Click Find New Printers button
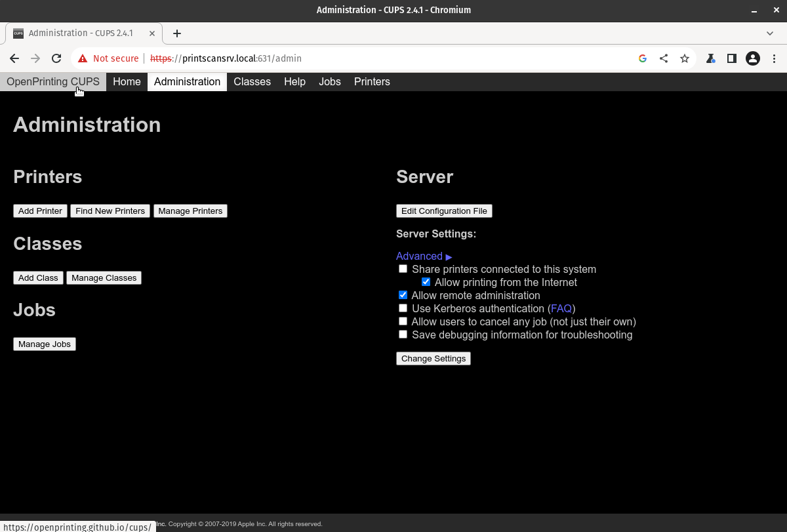Image resolution: width=787 pixels, height=532 pixels. pos(110,211)
